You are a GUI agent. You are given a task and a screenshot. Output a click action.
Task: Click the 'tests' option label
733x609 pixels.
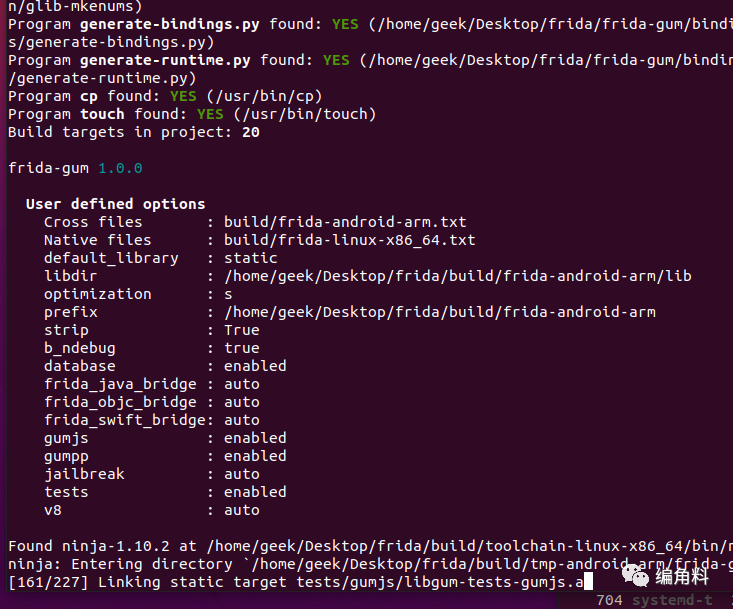(66, 492)
